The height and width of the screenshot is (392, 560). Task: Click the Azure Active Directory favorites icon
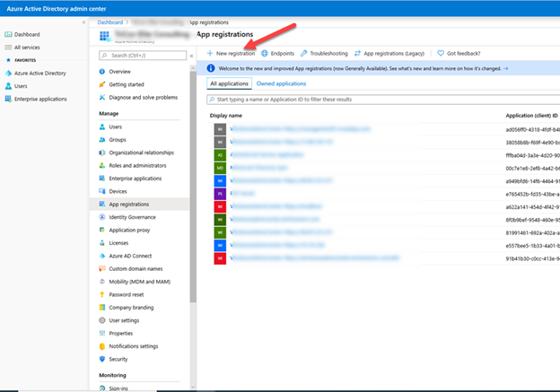pos(8,74)
